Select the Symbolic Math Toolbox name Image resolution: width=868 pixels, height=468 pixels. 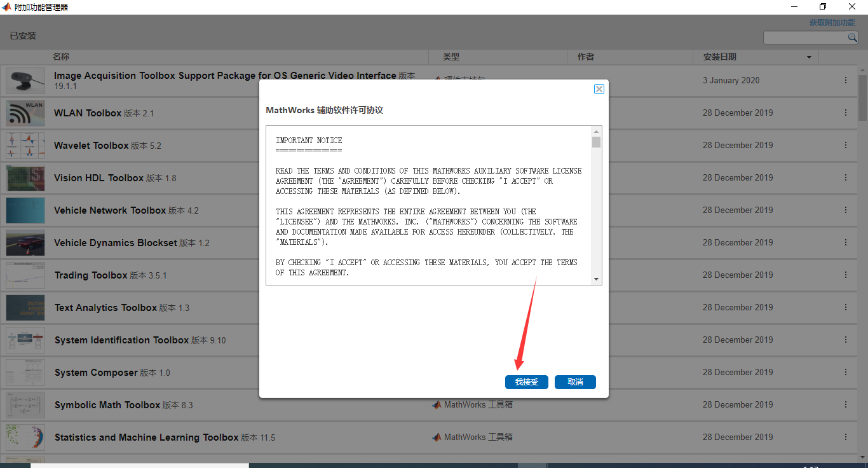107,405
